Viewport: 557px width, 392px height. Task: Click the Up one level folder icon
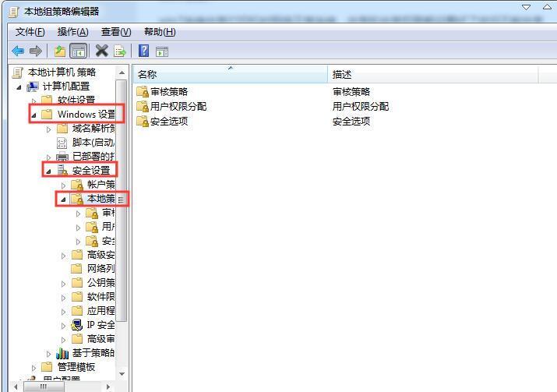(x=60, y=51)
